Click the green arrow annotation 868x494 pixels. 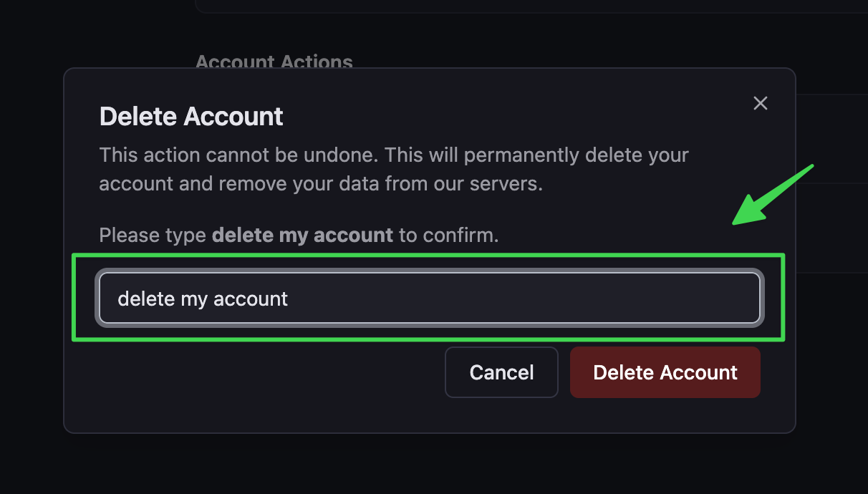pos(773,195)
